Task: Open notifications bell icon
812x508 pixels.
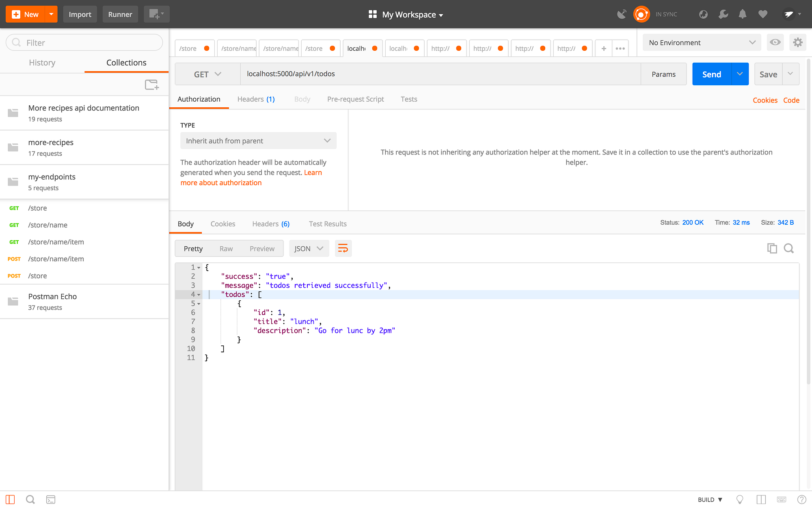Action: coord(743,14)
